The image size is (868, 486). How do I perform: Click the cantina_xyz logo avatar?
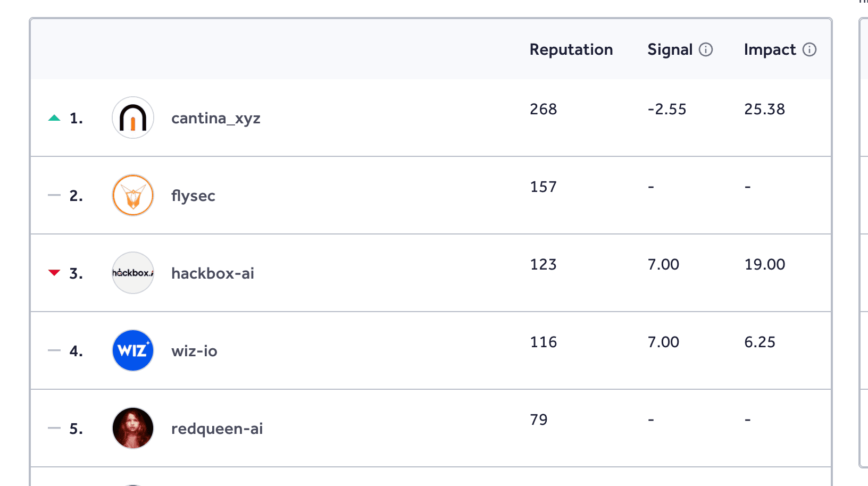pos(132,118)
